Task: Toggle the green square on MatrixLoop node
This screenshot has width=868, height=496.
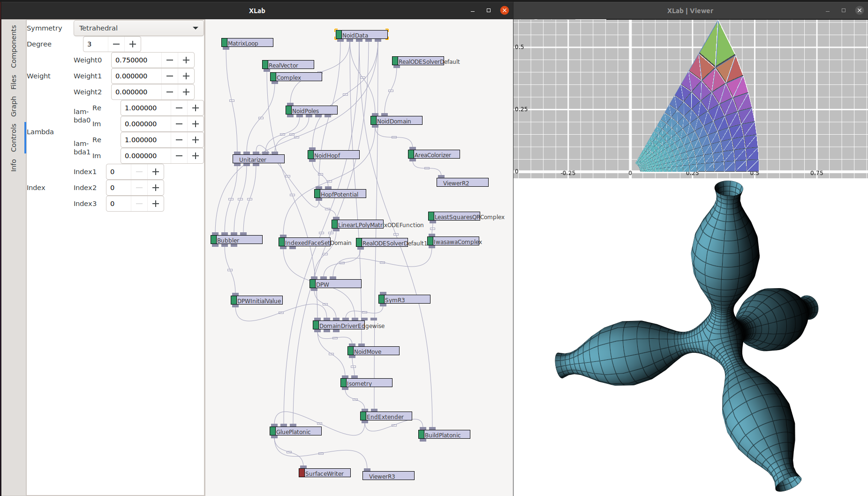Action: point(224,43)
